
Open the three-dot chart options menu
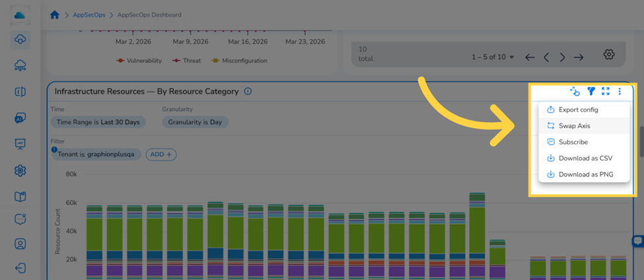click(x=620, y=91)
